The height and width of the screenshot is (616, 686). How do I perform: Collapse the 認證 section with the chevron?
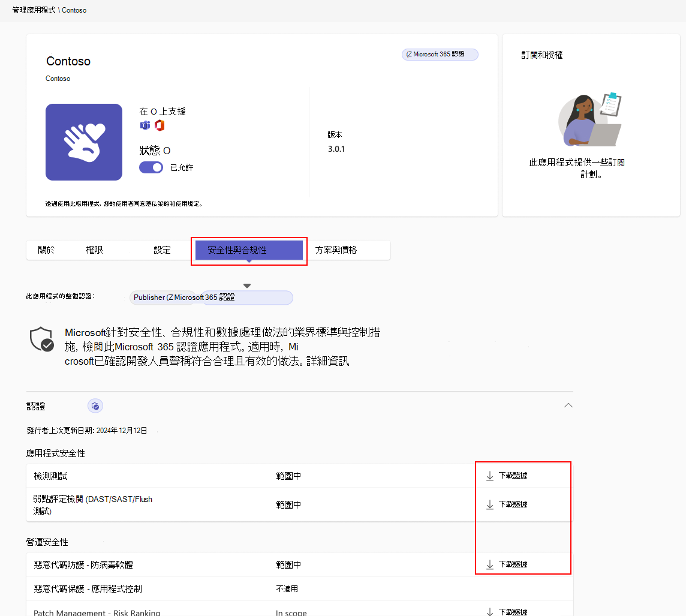pyautogui.click(x=568, y=405)
